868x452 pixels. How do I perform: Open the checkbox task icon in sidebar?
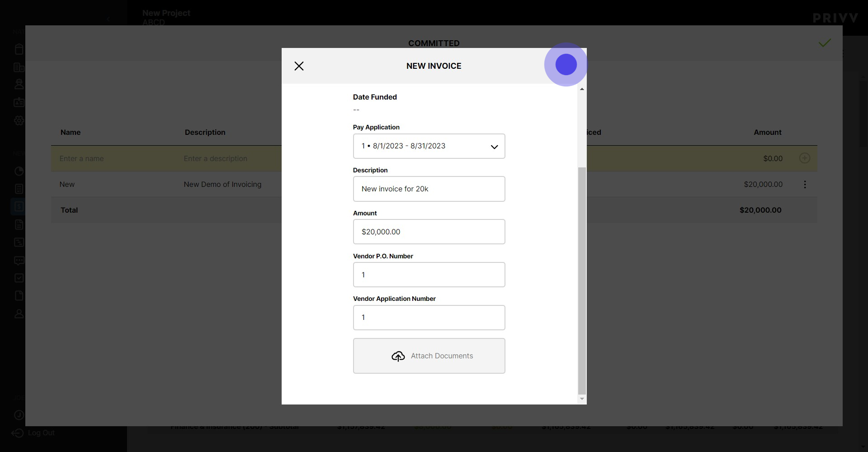[x=19, y=278]
